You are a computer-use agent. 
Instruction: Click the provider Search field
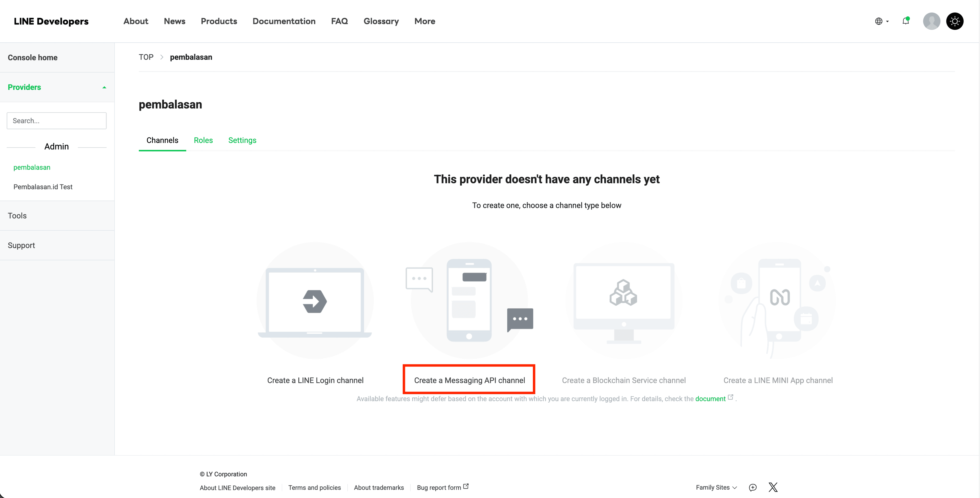(x=56, y=120)
